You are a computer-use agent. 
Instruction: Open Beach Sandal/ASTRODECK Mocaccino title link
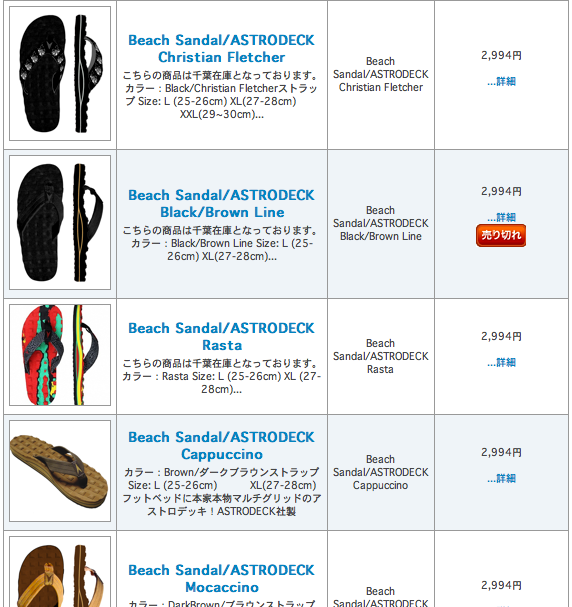click(x=221, y=579)
